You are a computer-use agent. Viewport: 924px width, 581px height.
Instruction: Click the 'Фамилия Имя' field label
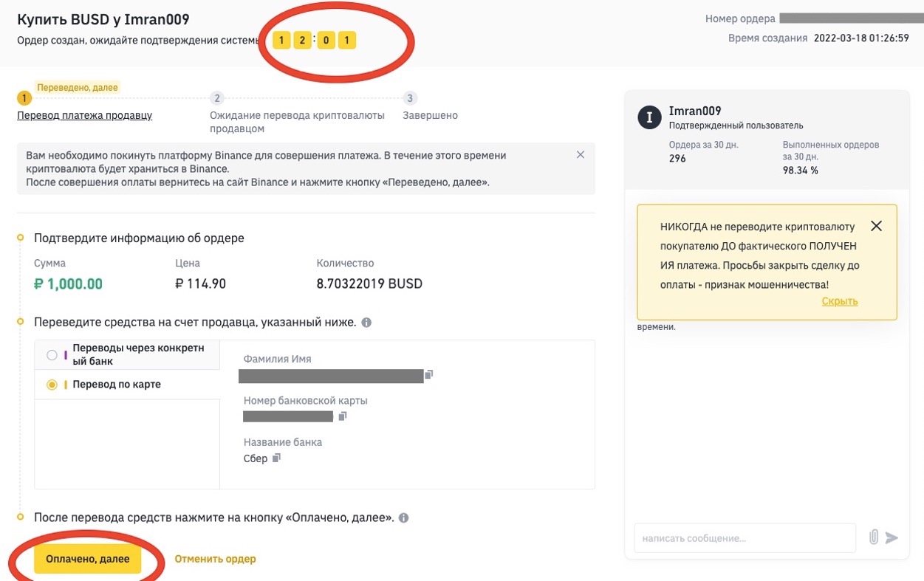click(x=278, y=360)
